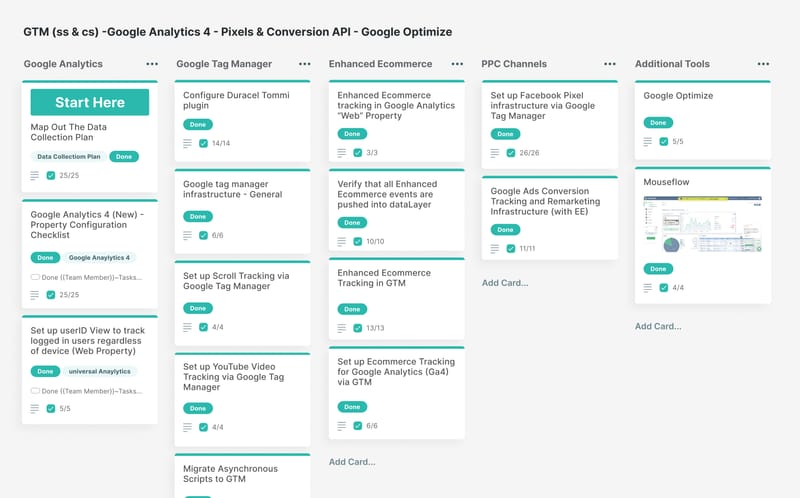Click Done label on Map Out The Data card
This screenshot has width=800, height=498.
(124, 157)
